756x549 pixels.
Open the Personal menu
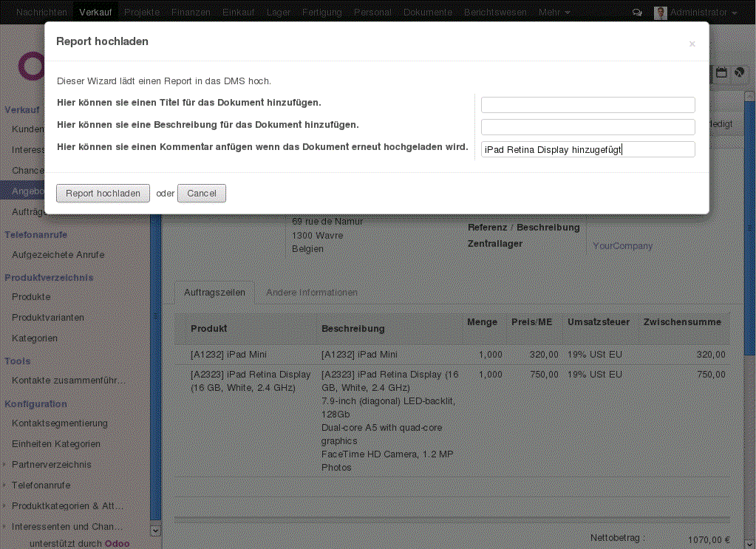[x=372, y=13]
